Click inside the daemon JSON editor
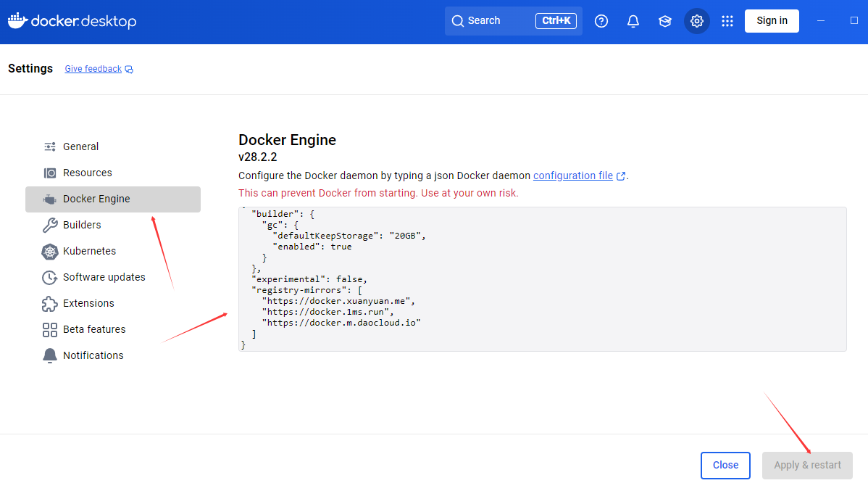868x483 pixels. click(543, 279)
